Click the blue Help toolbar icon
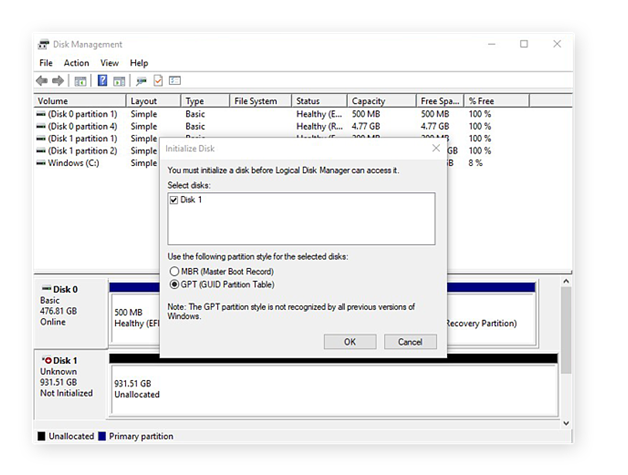The width and height of the screenshot is (628, 475). pos(102,81)
